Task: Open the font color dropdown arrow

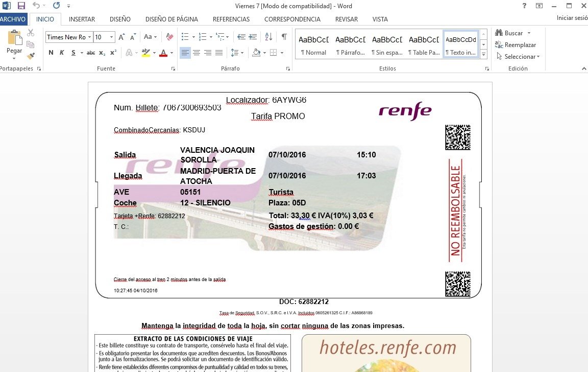Action: point(171,53)
